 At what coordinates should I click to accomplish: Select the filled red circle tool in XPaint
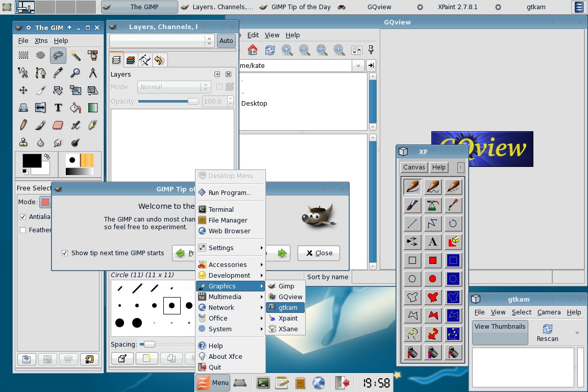432,278
